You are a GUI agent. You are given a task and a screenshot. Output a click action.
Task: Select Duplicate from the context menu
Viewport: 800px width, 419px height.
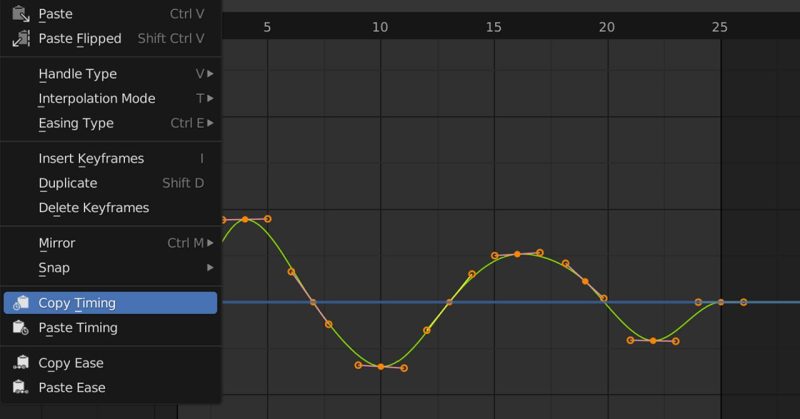click(68, 183)
